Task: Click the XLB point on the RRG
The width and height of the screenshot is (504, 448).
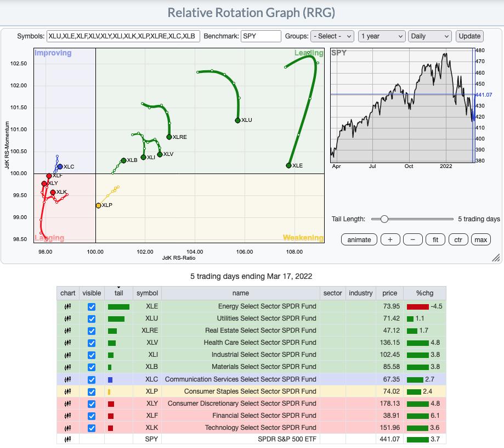Action: [123, 160]
